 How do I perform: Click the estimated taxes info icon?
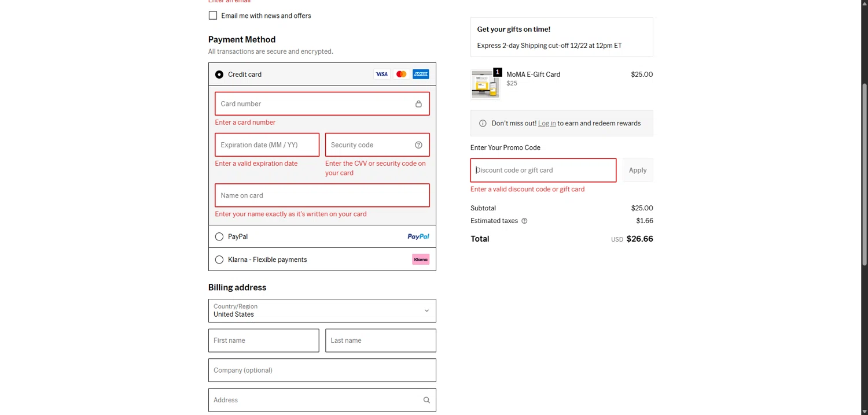click(x=524, y=221)
